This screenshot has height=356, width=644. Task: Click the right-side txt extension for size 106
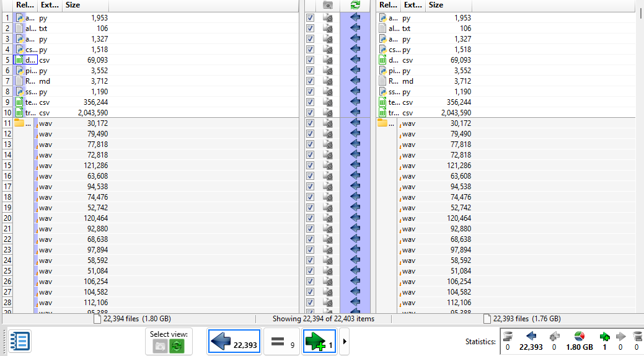[x=406, y=29]
